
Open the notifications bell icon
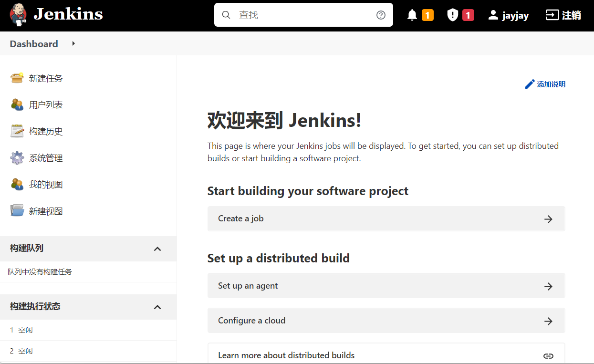[412, 15]
